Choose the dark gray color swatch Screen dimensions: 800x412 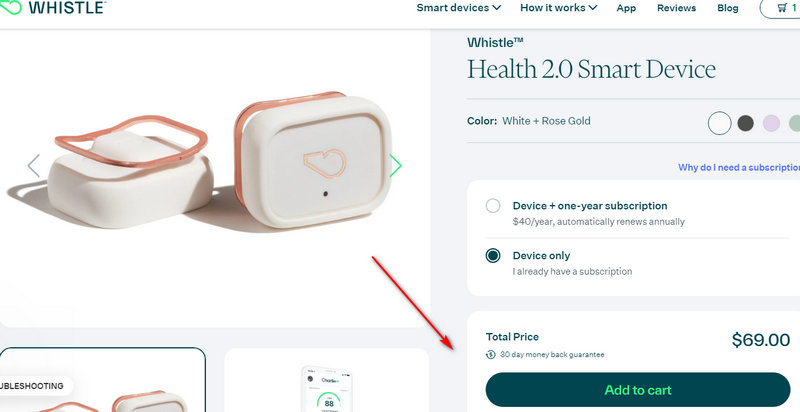745,123
